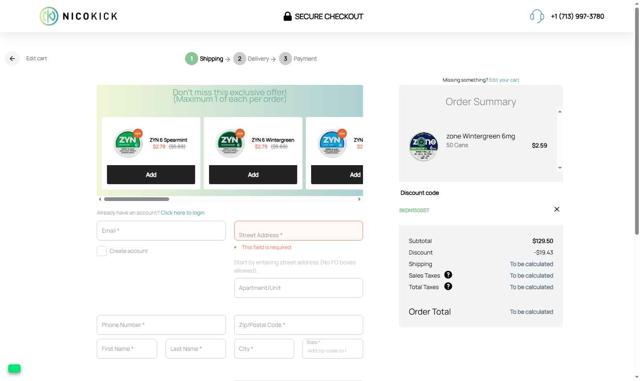Viewport: 640px width, 381px height.
Task: Focus the Apartment/Unit field
Action: 298,288
